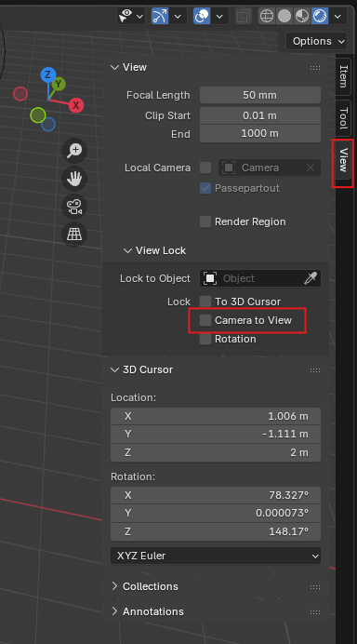
Task: Click the 3D Cursor panel drag handle dots
Action: click(x=315, y=370)
